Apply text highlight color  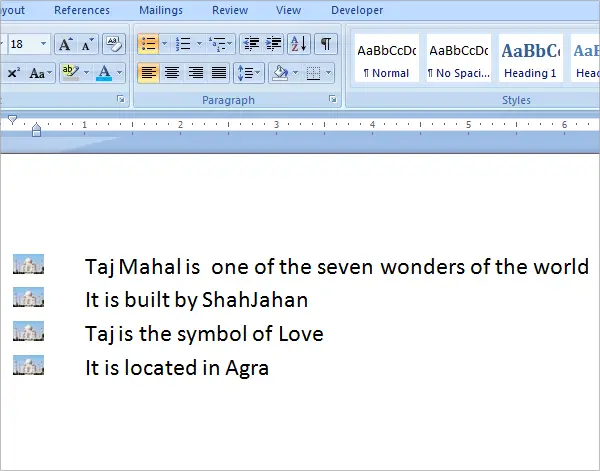[71, 73]
